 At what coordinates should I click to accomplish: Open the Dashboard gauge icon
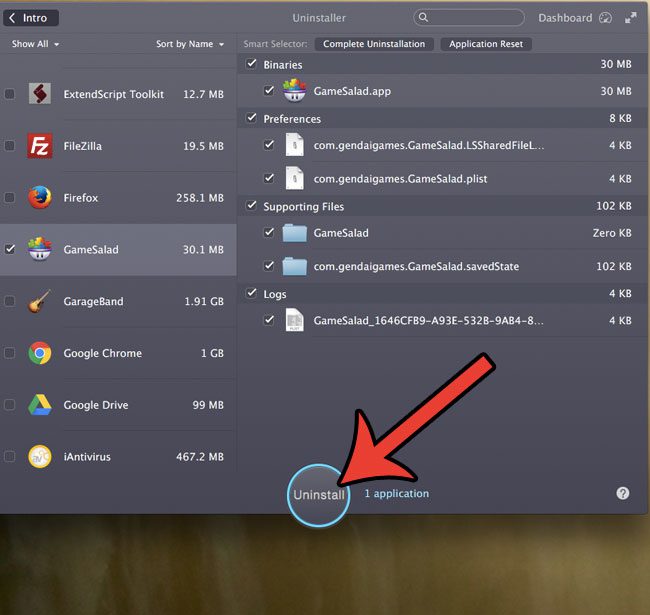click(x=605, y=18)
